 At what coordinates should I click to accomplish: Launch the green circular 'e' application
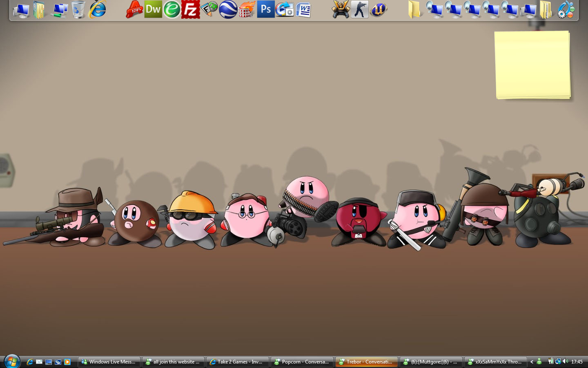172,9
